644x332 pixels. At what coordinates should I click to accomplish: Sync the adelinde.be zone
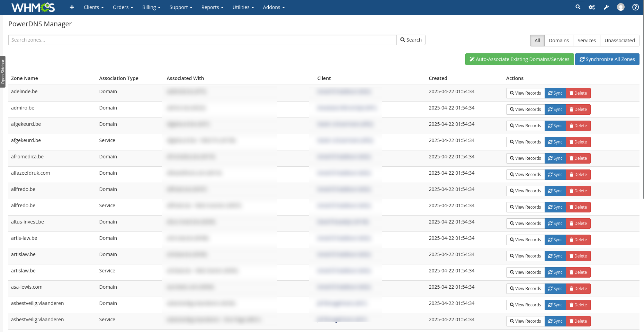555,93
